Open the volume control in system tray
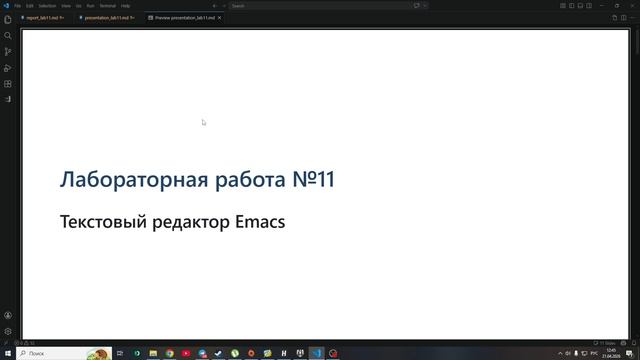This screenshot has height=360, width=640. pos(568,353)
